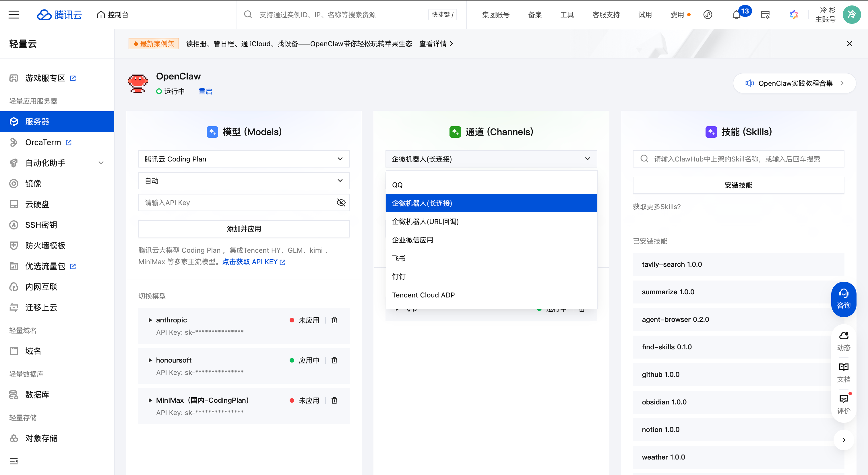Open the 文档 documentation icon

[x=844, y=372]
